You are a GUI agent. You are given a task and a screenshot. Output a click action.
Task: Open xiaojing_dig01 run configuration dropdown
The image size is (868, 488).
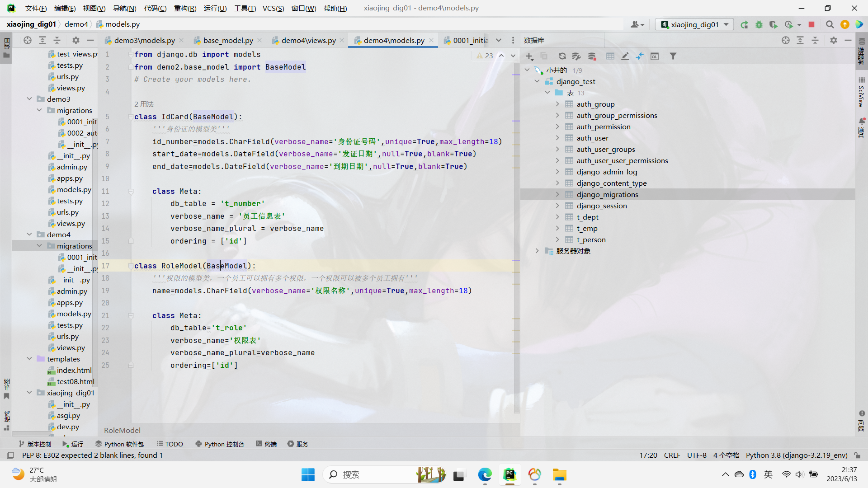[694, 24]
